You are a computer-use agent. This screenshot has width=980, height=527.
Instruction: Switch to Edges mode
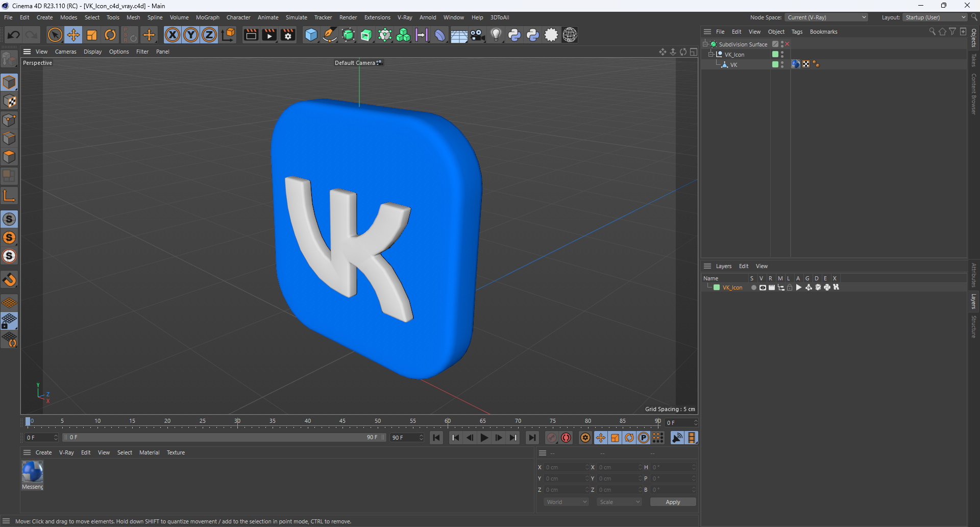(9, 138)
